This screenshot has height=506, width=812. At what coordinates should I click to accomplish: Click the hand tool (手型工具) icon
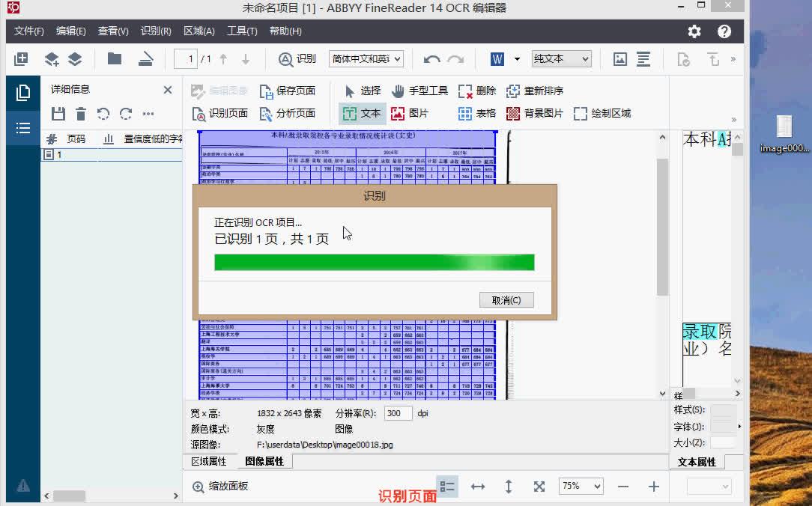click(398, 91)
